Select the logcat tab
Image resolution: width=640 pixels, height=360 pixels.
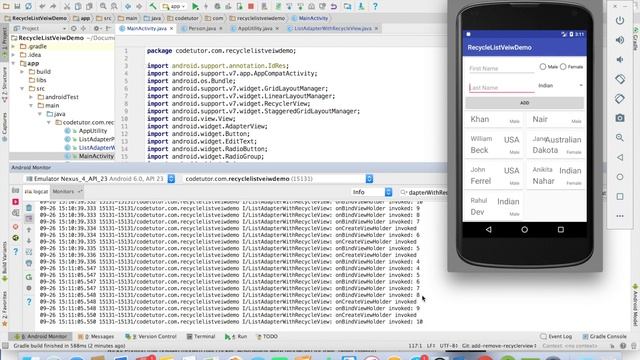click(36, 191)
